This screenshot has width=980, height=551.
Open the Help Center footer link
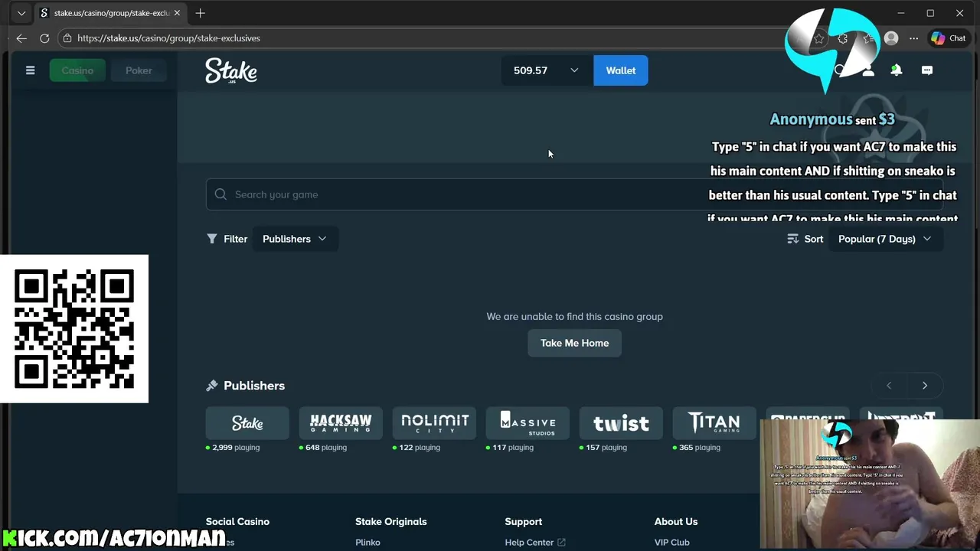(x=534, y=543)
